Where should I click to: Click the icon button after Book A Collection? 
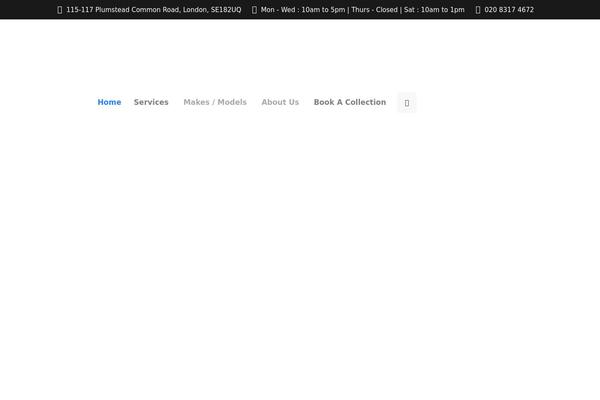407,103
